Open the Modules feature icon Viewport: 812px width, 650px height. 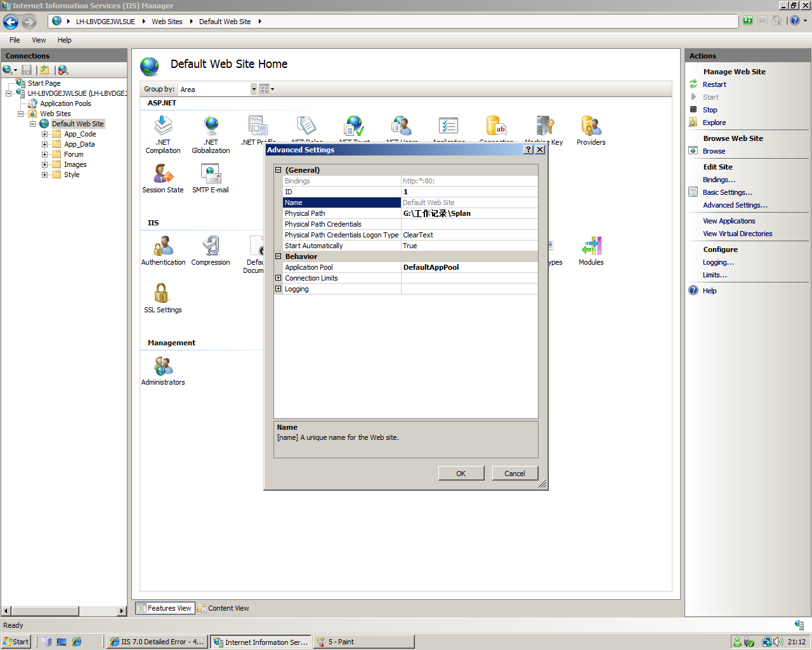591,246
